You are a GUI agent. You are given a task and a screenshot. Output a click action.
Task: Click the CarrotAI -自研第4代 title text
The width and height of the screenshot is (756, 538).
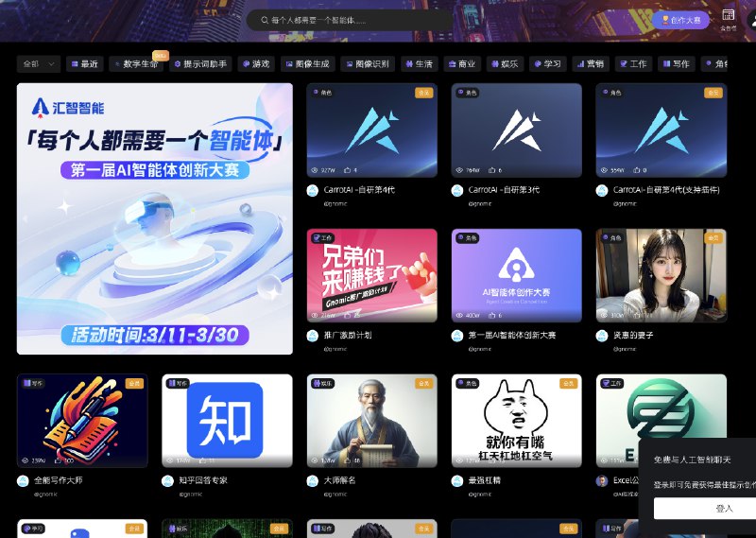pyautogui.click(x=359, y=190)
